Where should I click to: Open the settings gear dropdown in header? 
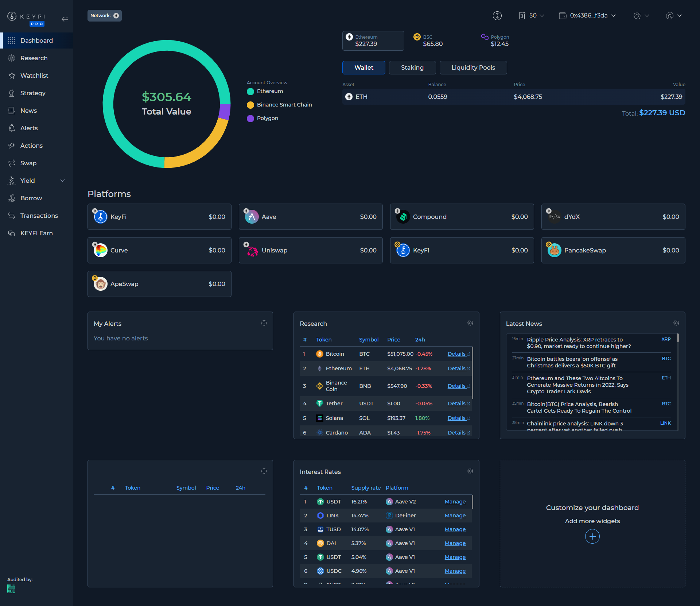point(641,16)
